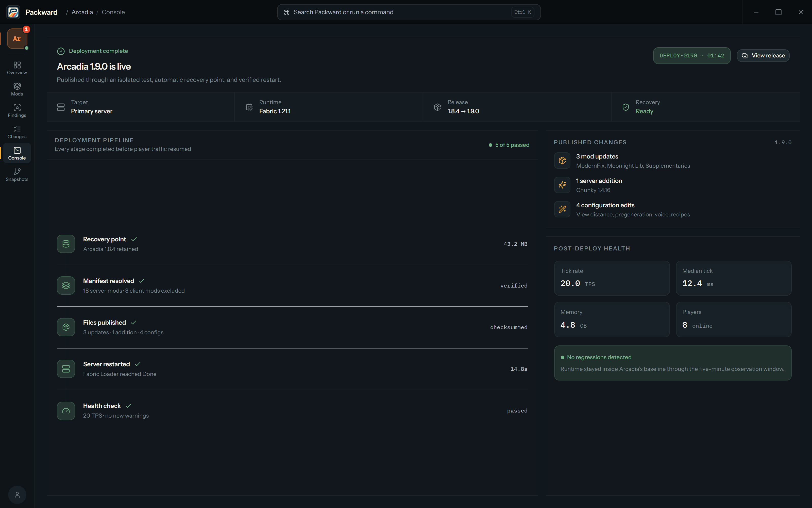This screenshot has width=812, height=508.
Task: Click the 3 mod updates package icon
Action: 562,161
